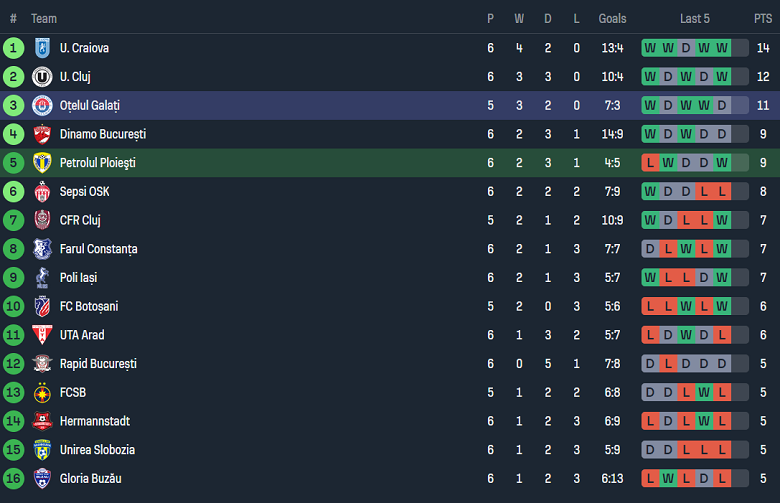The height and width of the screenshot is (503, 780).
Task: Click position number 1 rank badge
Action: tap(13, 48)
